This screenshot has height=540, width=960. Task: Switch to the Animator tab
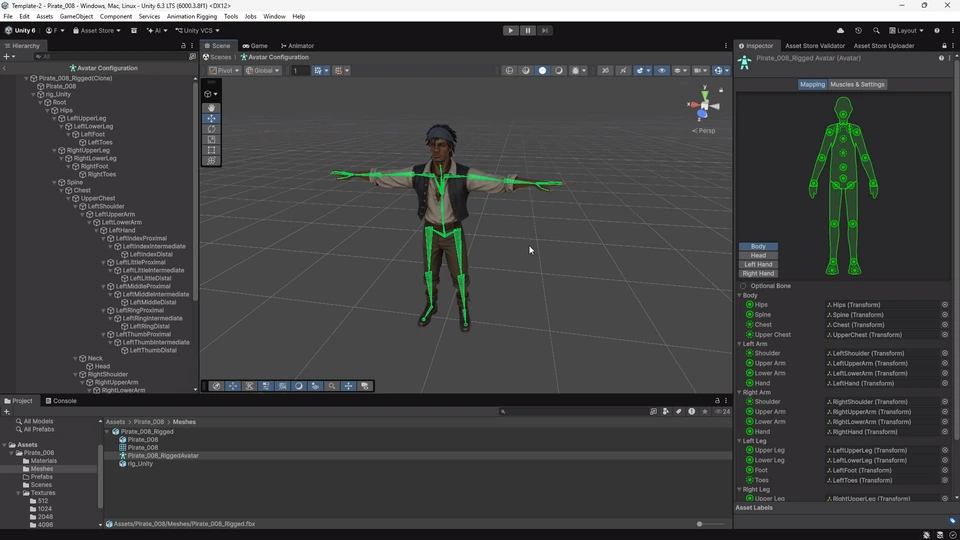coord(297,46)
